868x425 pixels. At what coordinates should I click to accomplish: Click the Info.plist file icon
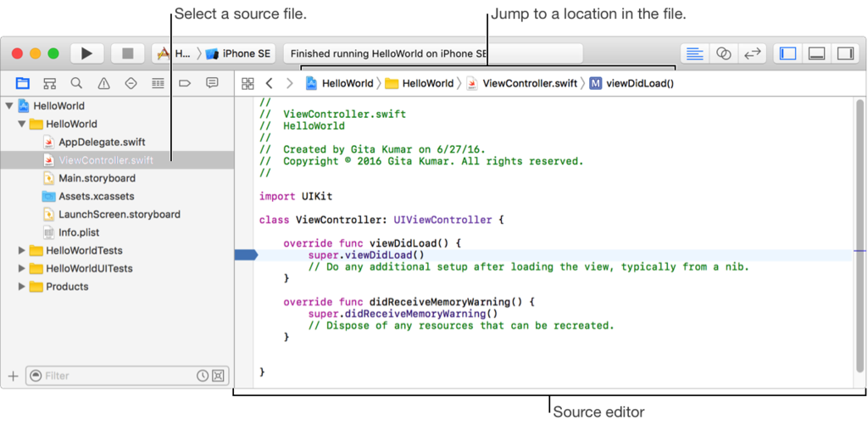click(49, 232)
